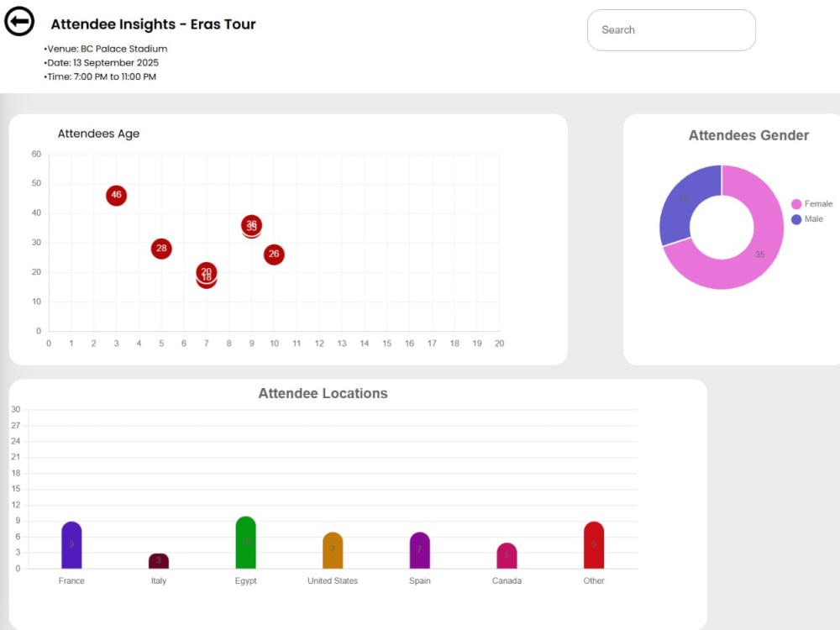Click the United States axis label
The image size is (840, 630).
tap(333, 580)
